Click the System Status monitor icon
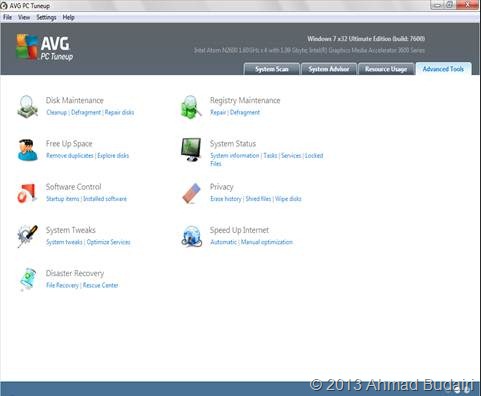 coord(191,150)
